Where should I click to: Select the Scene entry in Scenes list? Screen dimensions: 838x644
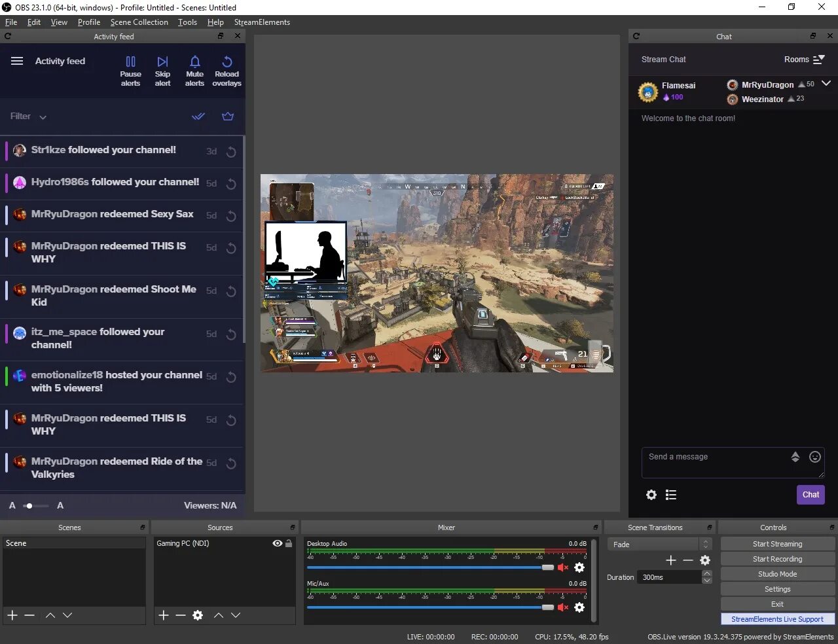(74, 543)
